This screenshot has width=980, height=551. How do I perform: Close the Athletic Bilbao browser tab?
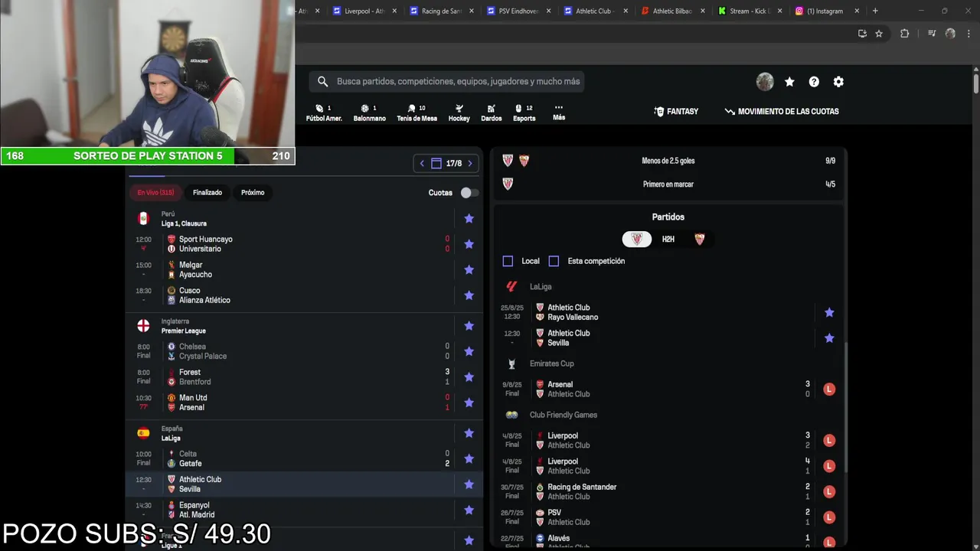[703, 11]
